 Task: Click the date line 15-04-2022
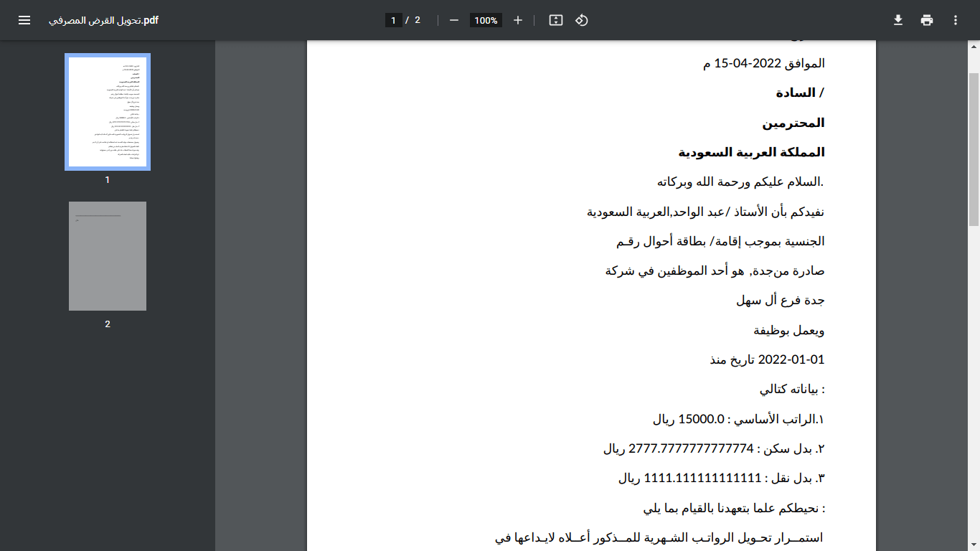(x=764, y=63)
